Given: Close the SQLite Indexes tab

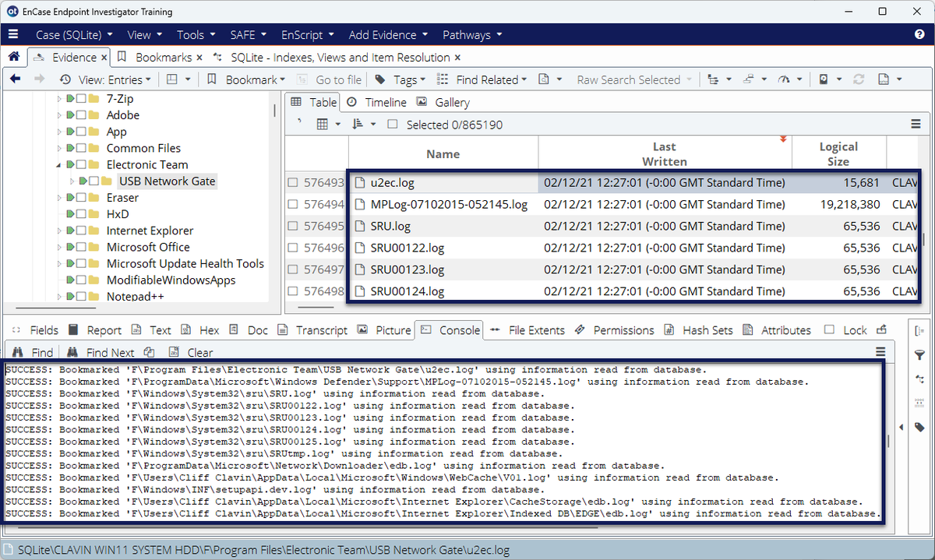Looking at the screenshot, I should (457, 58).
